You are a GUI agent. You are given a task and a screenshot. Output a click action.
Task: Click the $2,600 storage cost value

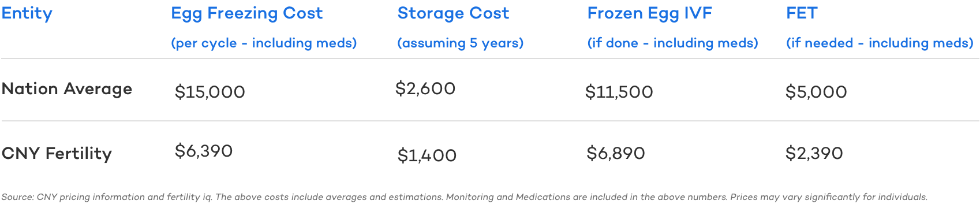(425, 88)
